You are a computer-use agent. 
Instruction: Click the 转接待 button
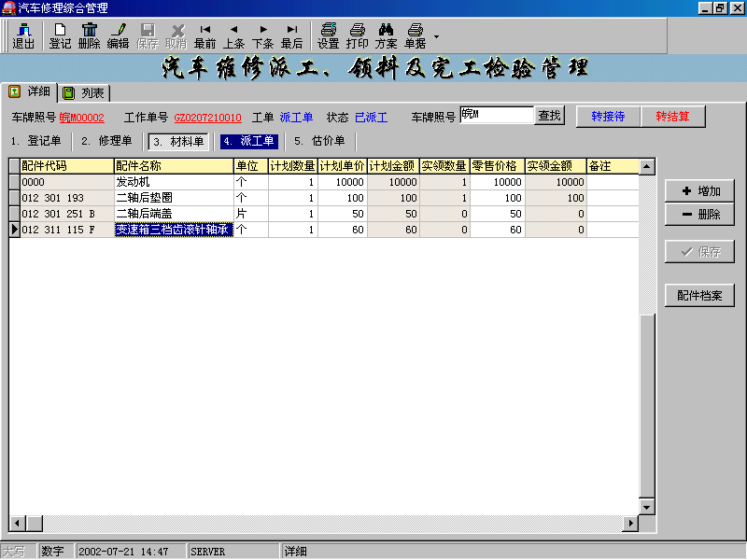608,116
